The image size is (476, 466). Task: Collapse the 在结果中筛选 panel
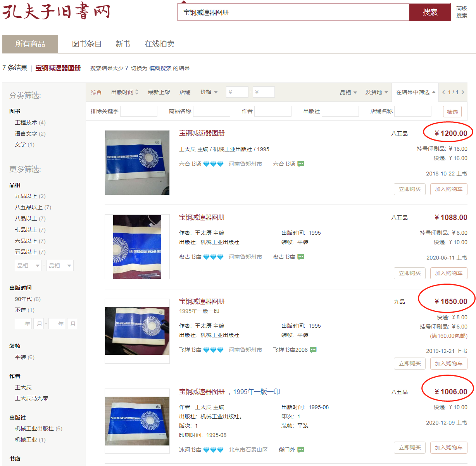416,92
